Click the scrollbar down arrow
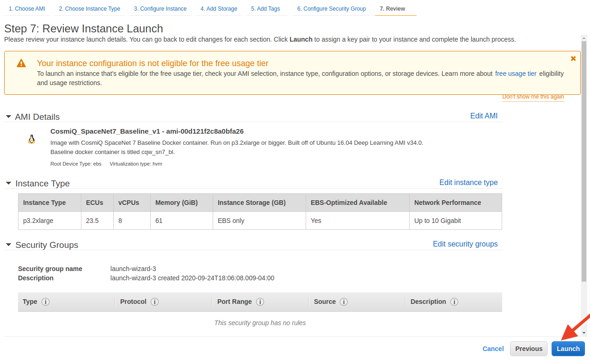Screen dimensions: 590x364 (584, 333)
